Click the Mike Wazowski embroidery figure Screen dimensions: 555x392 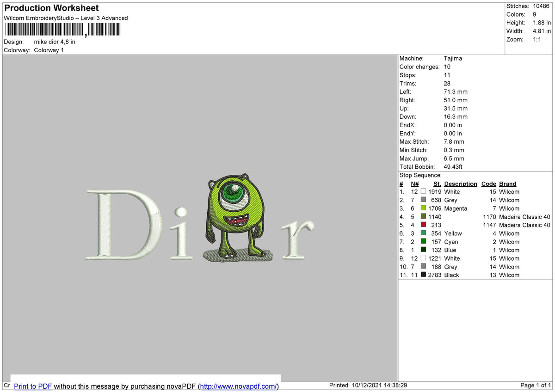(x=234, y=216)
